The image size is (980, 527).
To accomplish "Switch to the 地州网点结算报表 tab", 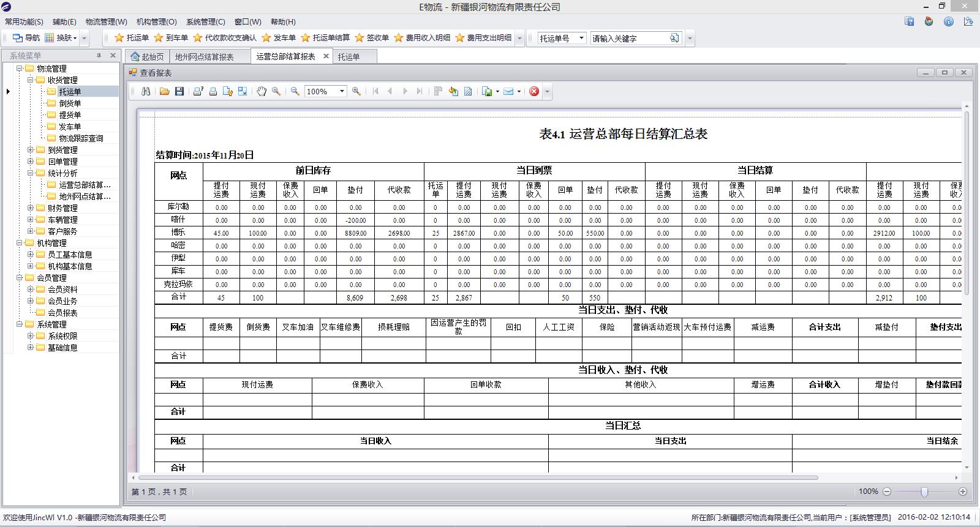I will click(x=204, y=56).
